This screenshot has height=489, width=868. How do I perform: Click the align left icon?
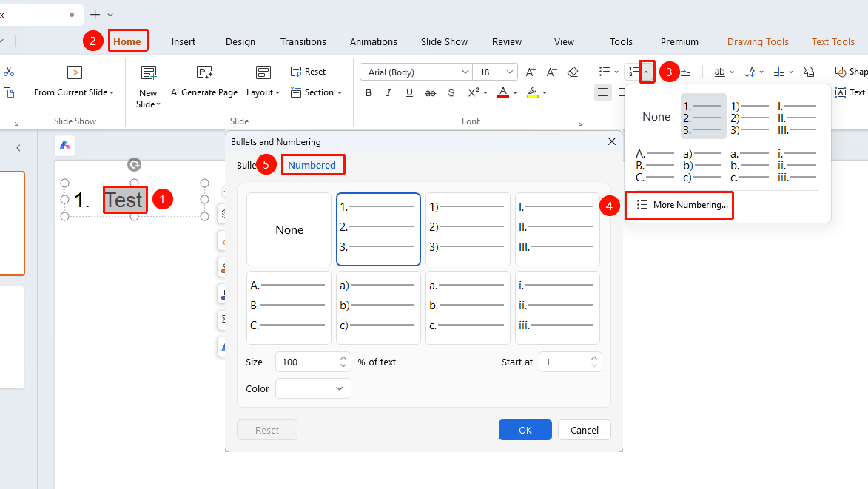[x=603, y=92]
